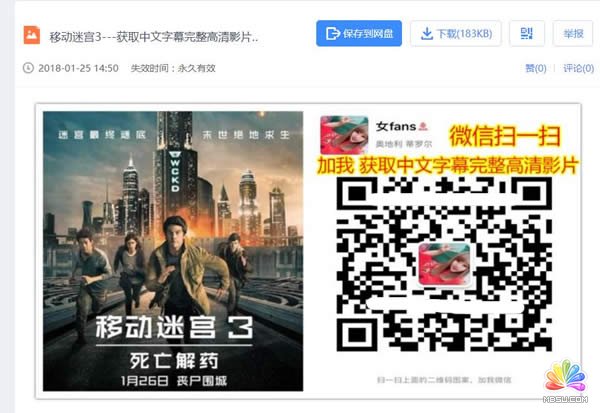Click the clock icon beside the upload date
The width and height of the screenshot is (600, 413).
point(28,68)
